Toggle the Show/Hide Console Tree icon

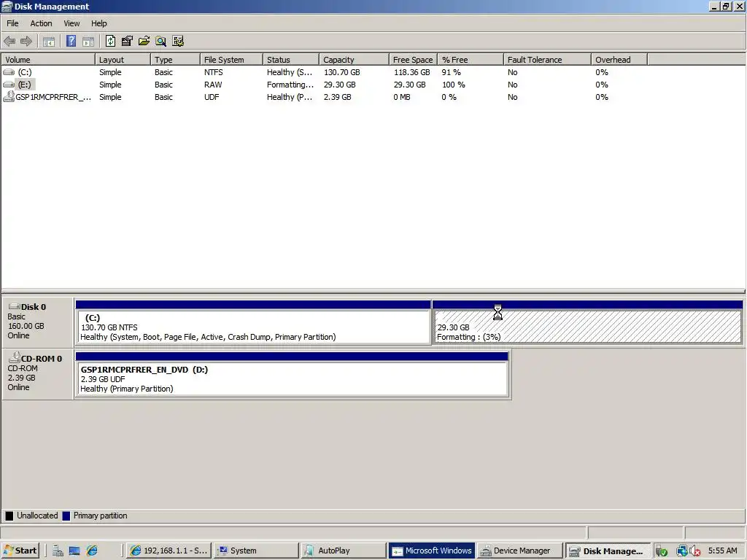49,42
